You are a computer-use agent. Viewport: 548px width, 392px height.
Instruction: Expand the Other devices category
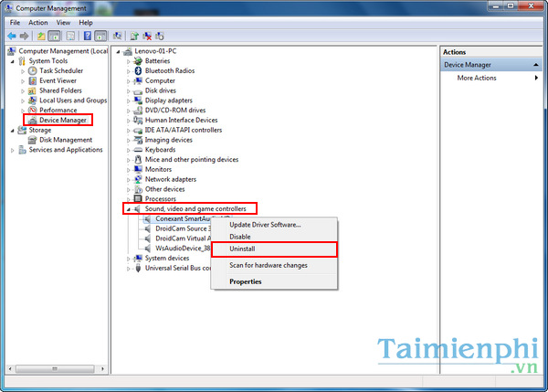128,189
